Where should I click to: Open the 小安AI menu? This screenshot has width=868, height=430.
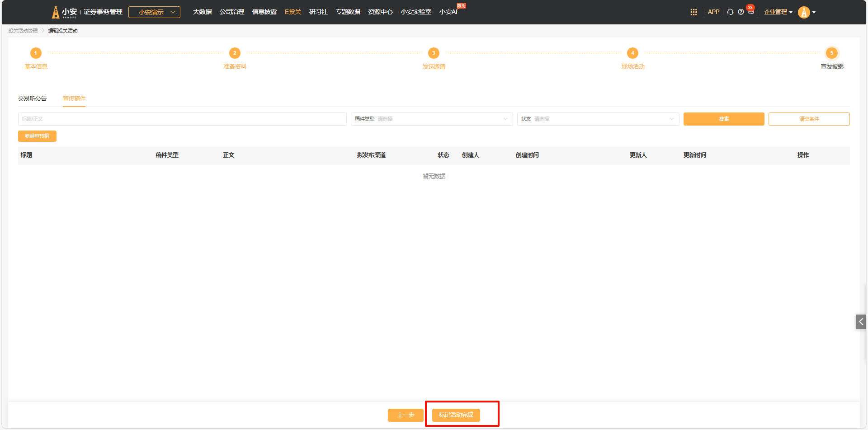click(x=448, y=12)
